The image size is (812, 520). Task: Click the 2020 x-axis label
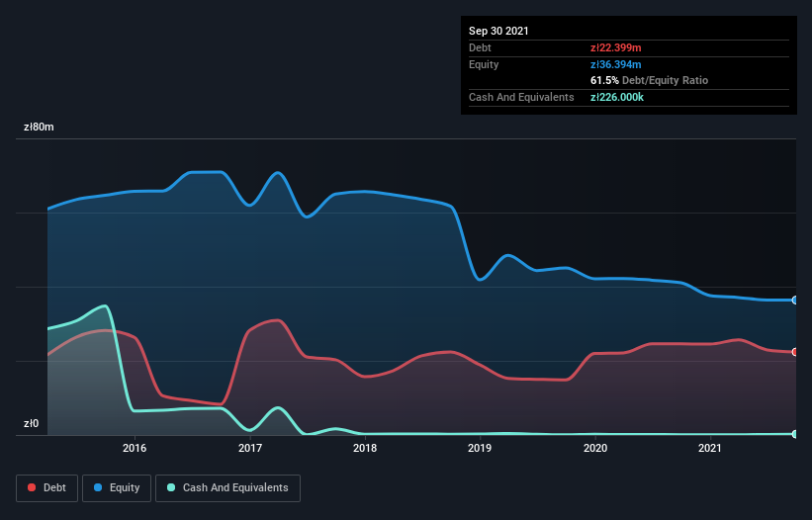click(x=595, y=448)
